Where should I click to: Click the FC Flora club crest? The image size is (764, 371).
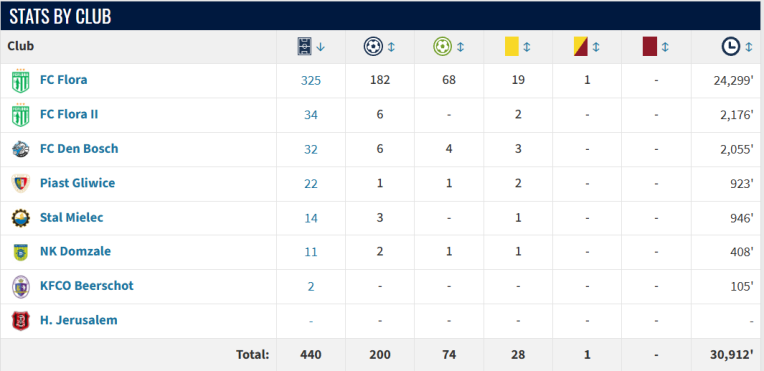point(20,80)
